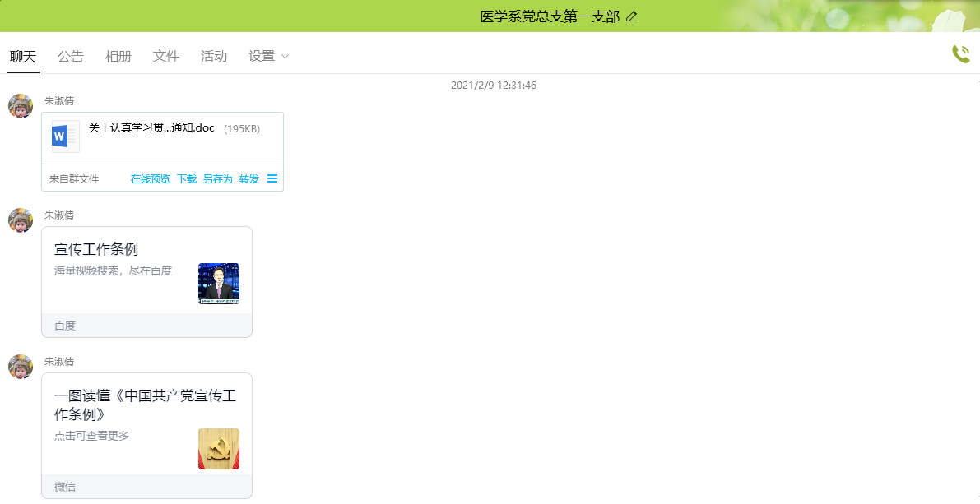Viewport: 980px width, 504px height.
Task: Start a group voice call via phone icon
Action: click(960, 54)
